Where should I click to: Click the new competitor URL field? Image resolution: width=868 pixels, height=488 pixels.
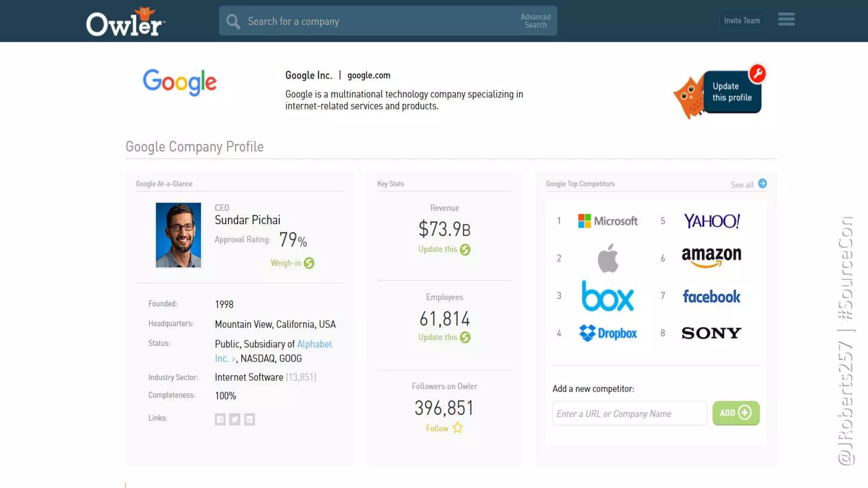click(x=629, y=413)
